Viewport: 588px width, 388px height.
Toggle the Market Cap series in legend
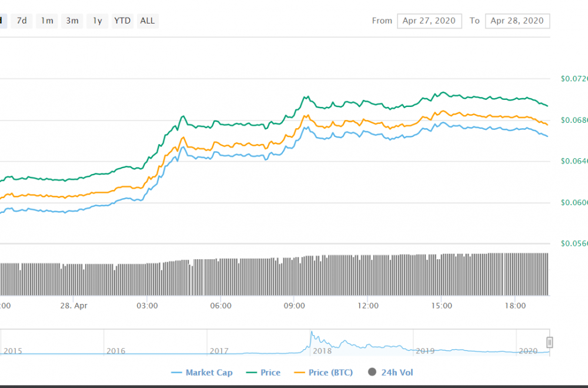click(x=202, y=373)
